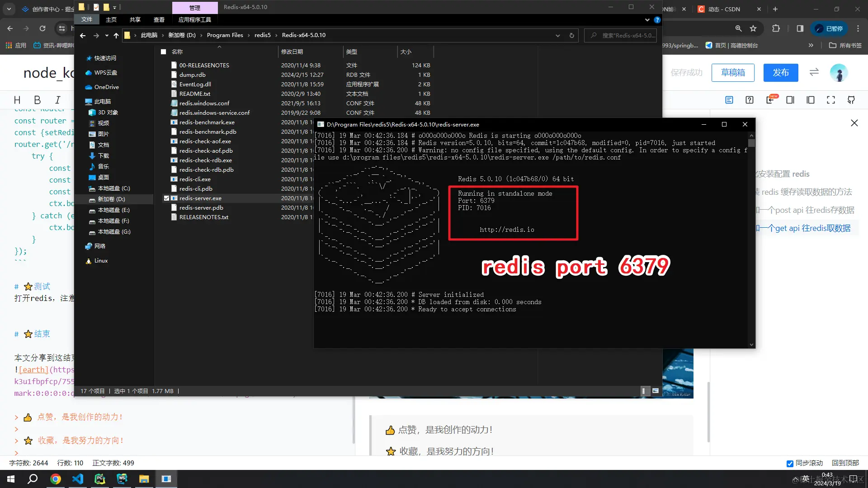The width and height of the screenshot is (868, 488).
Task: Switch Explorer to large thumbnail view
Action: click(656, 391)
